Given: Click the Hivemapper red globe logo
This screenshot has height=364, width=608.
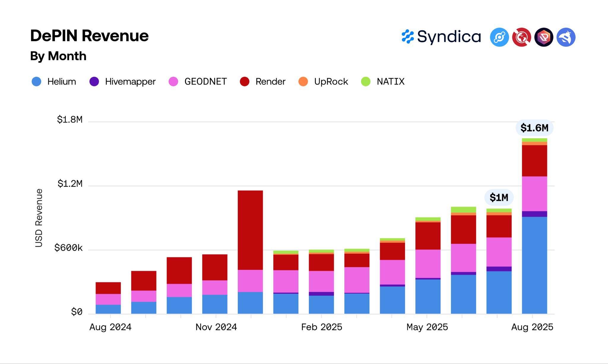Looking at the screenshot, I should click(x=522, y=37).
